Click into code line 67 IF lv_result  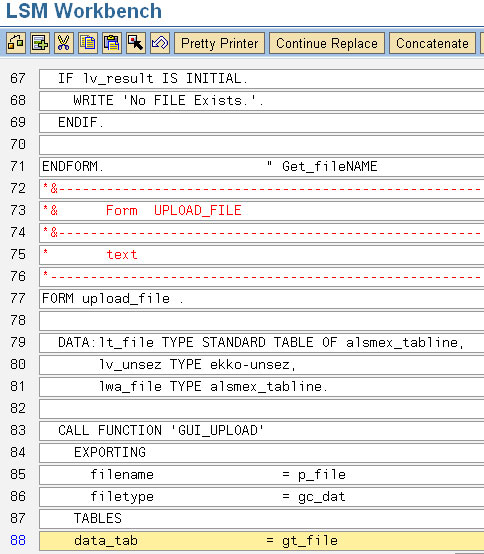pyautogui.click(x=261, y=79)
